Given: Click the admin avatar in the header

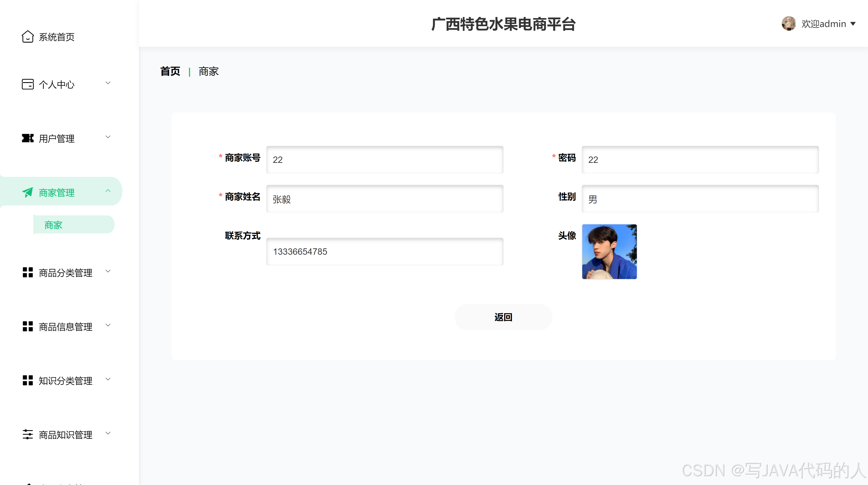Looking at the screenshot, I should pyautogui.click(x=789, y=24).
